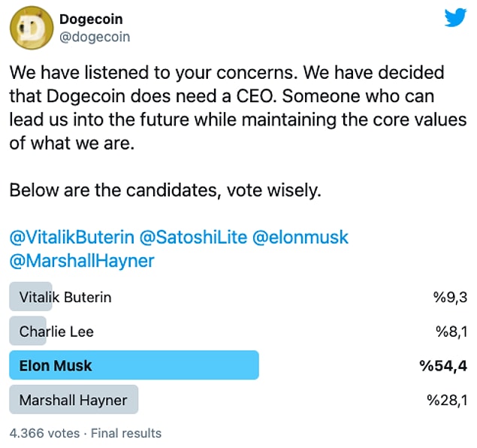Screen dimensions: 477x448
Task: Click the 'Below are the candidates' line
Action: pos(165,190)
